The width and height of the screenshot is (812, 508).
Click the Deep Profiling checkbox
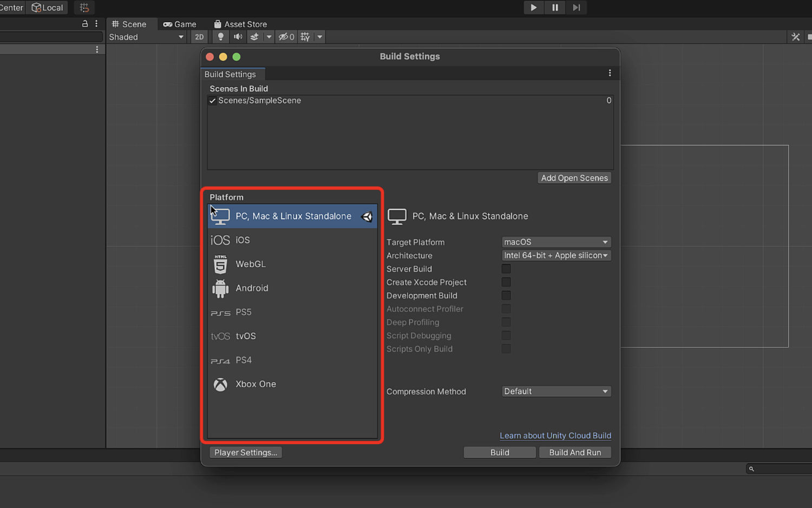(x=506, y=322)
